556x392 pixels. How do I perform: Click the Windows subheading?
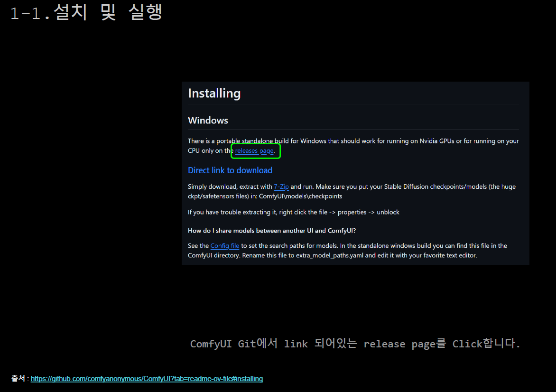(208, 120)
